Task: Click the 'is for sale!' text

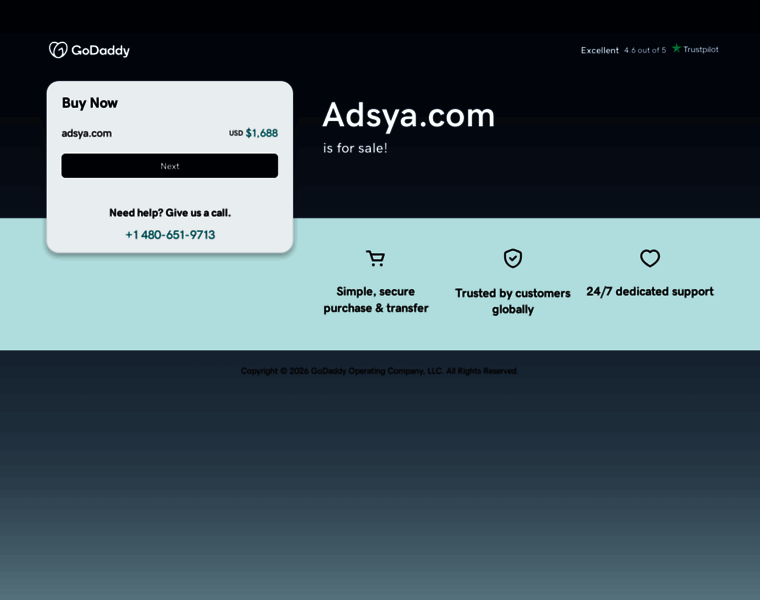Action: (x=355, y=148)
